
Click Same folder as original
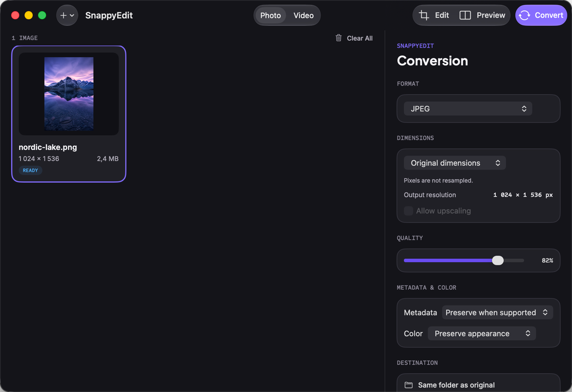456,385
